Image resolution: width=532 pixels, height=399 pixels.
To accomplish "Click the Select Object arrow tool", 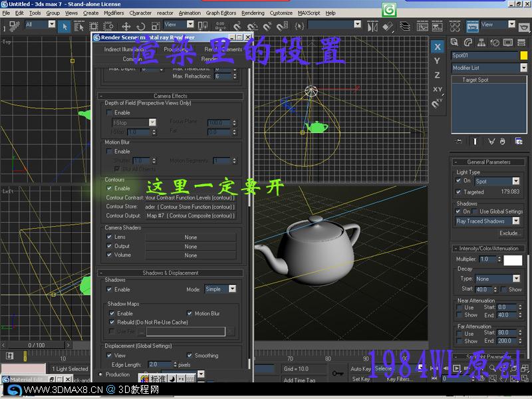I will point(65,26).
